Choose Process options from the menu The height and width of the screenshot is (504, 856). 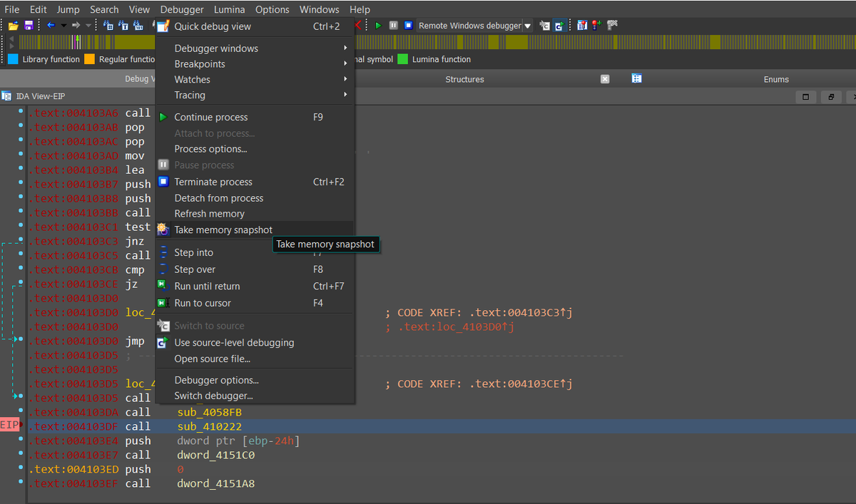[255, 149]
